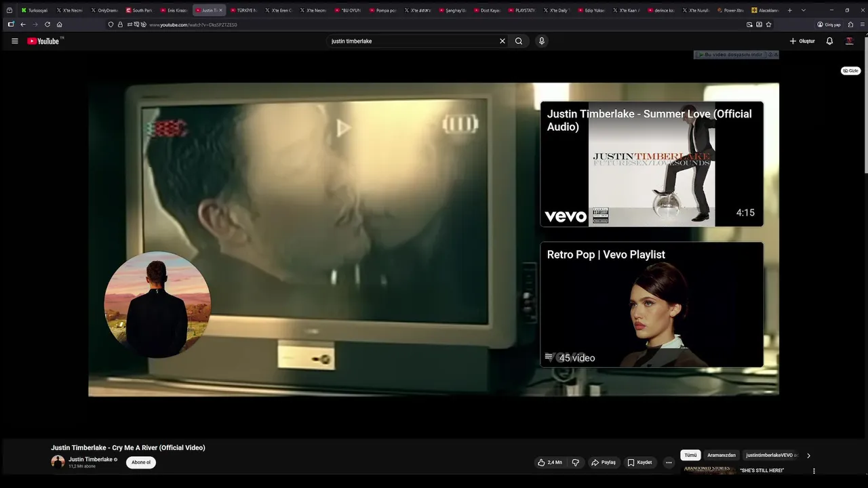
Task: Close the active Justin Timberlake tab
Action: pyautogui.click(x=220, y=10)
